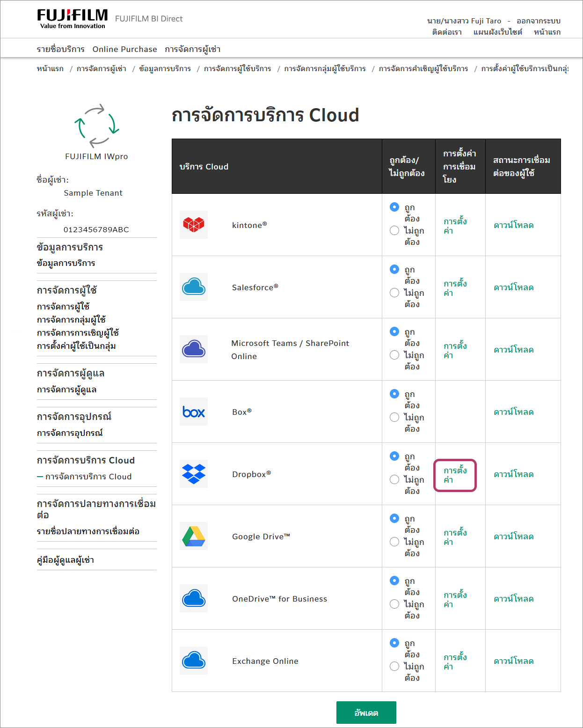Mark OneDrive for Business as ถูกต้อง
This screenshot has height=728, width=583.
[x=394, y=581]
